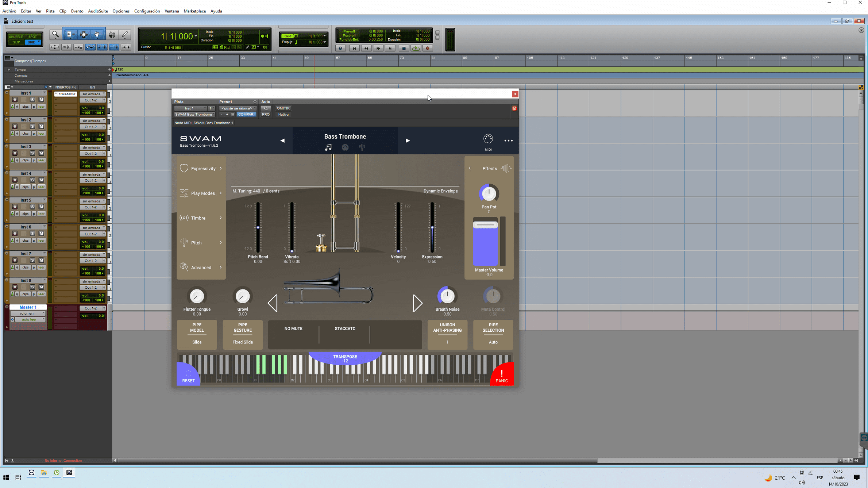Open the SWAM MIDI settings icon
Image resolution: width=868 pixels, height=488 pixels.
click(488, 139)
